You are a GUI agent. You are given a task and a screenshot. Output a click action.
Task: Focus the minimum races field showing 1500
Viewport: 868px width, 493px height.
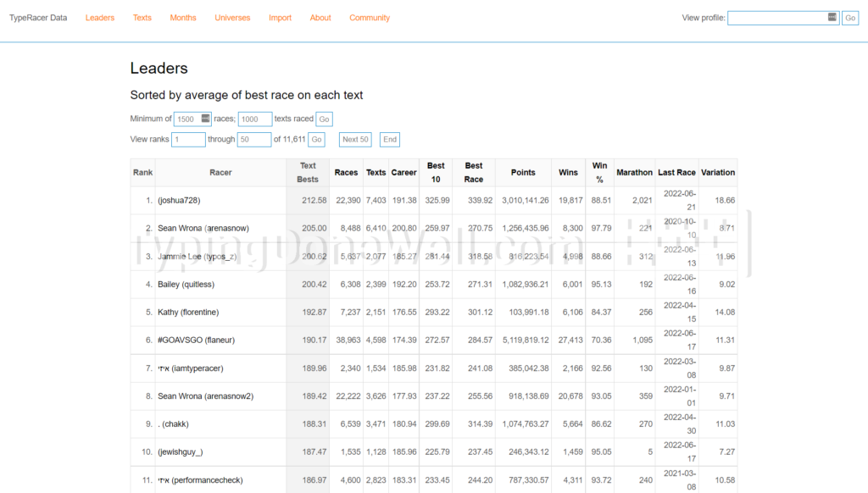pos(192,119)
